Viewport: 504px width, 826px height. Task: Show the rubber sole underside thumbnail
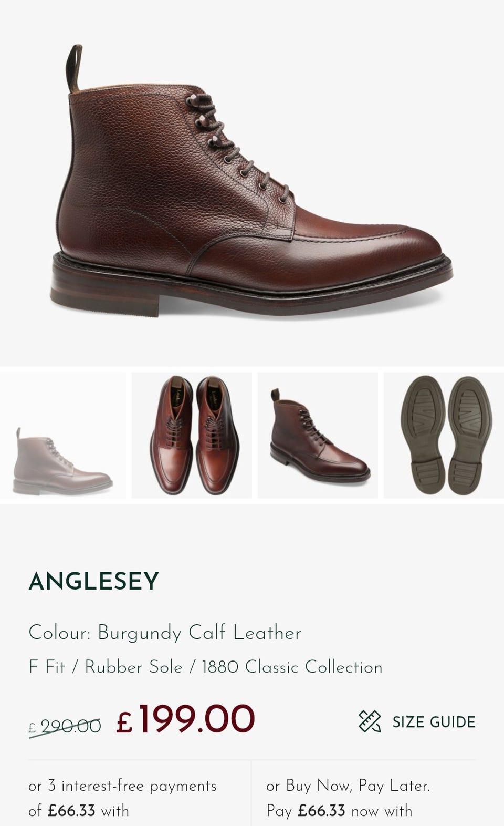pos(444,436)
